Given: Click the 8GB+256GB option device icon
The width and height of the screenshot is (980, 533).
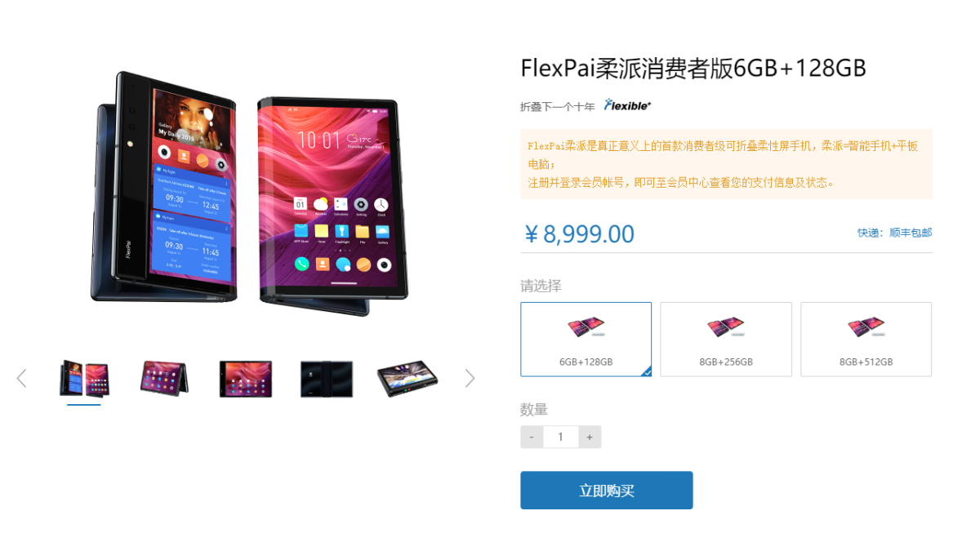Looking at the screenshot, I should point(726,328).
